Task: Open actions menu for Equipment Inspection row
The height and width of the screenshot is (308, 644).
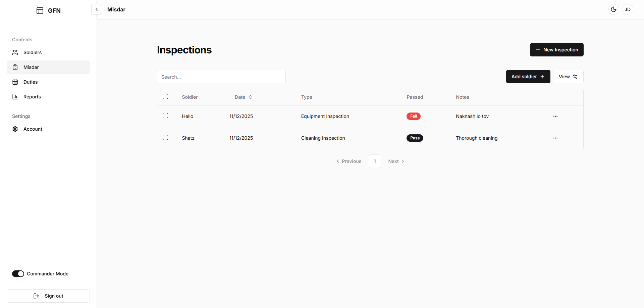Action: (555, 116)
